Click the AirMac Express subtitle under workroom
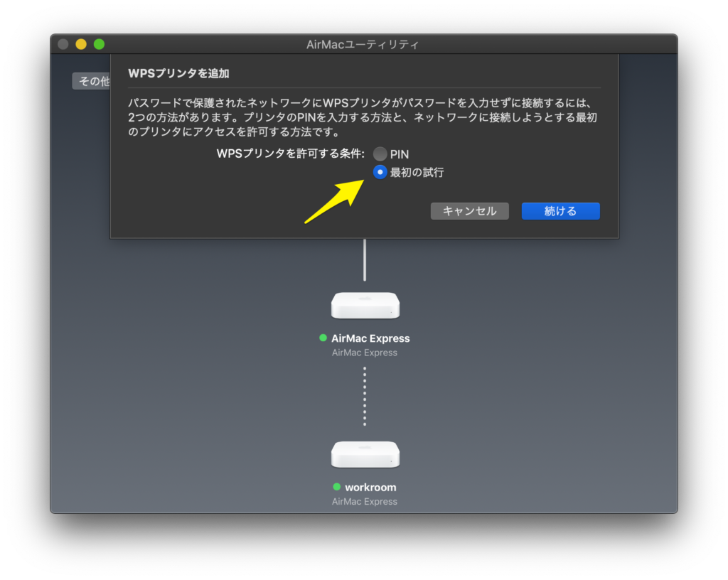Image resolution: width=728 pixels, height=580 pixels. 365,502
